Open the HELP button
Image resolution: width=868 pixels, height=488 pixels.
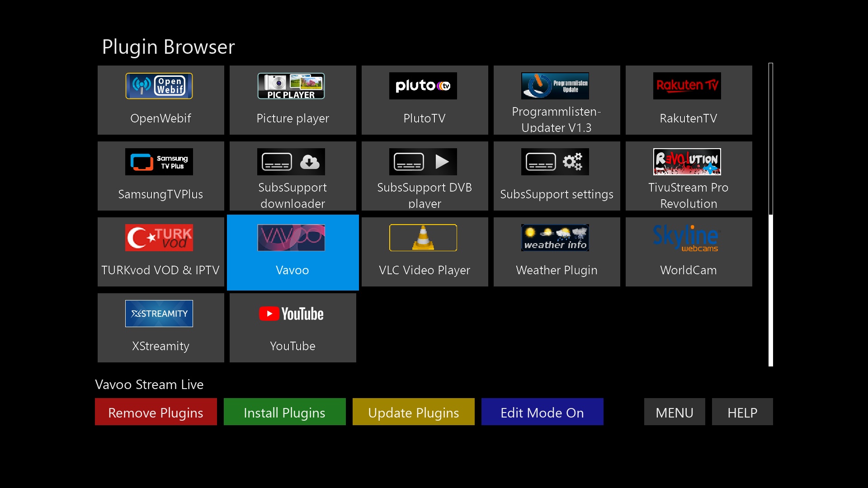[x=742, y=412]
